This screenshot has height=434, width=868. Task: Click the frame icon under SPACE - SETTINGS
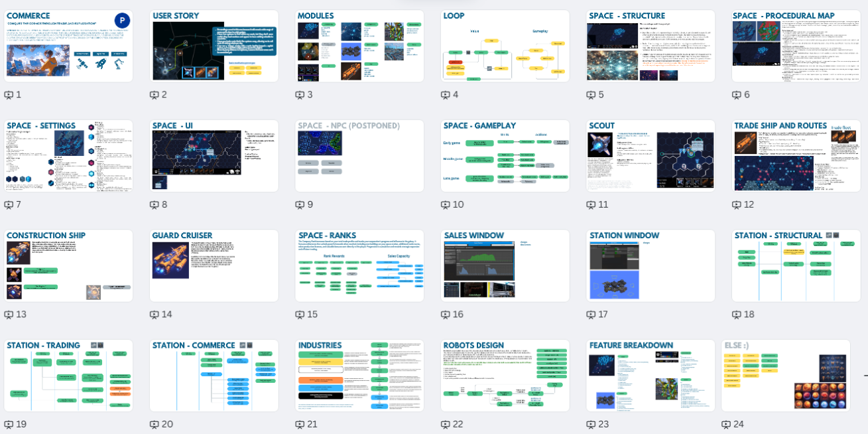[x=9, y=204]
